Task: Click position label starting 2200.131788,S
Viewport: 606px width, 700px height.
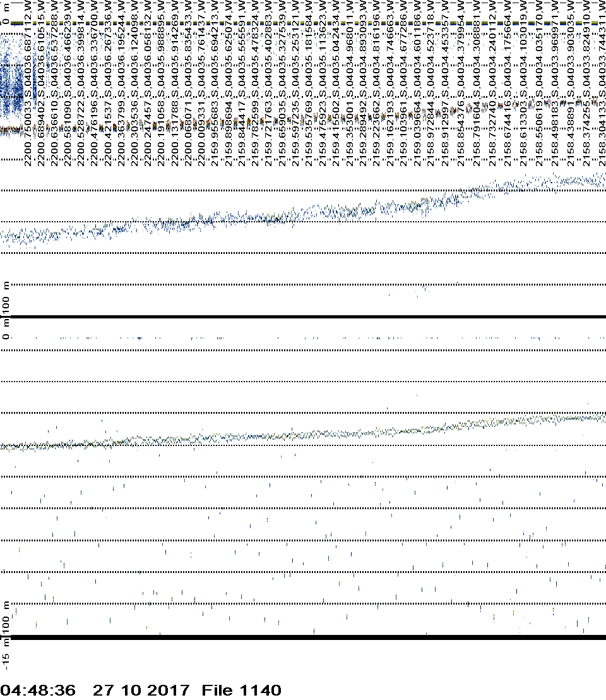Action: tap(175, 83)
